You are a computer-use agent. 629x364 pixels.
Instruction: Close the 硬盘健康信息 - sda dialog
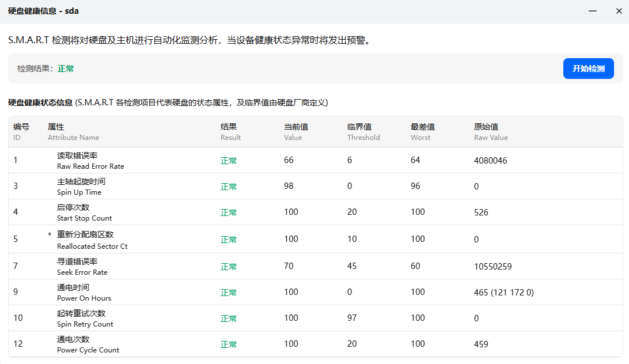619,11
